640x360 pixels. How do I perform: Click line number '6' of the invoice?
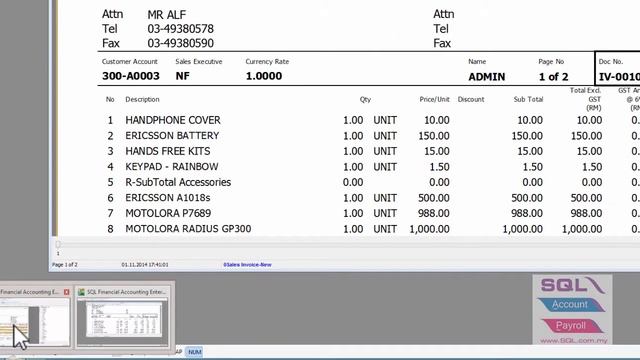[110, 198]
